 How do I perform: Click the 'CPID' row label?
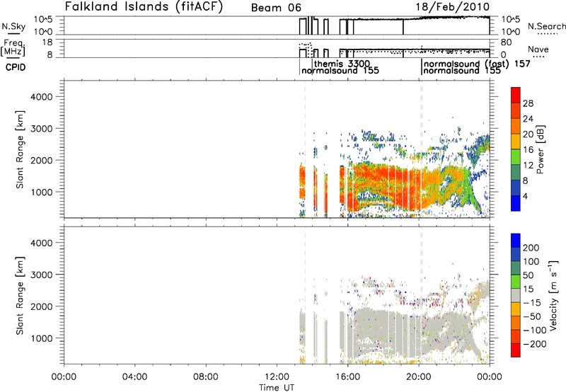pos(16,67)
